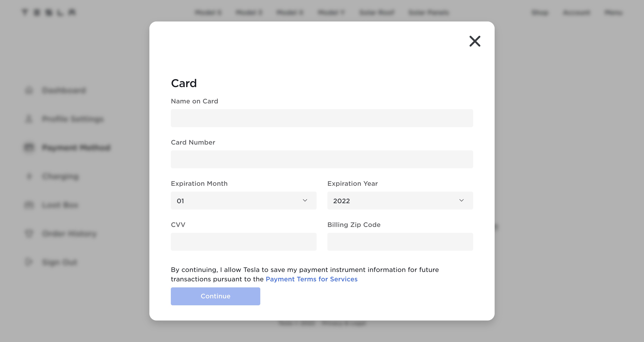
Task: Click the Name on Card field
Action: pos(322,118)
